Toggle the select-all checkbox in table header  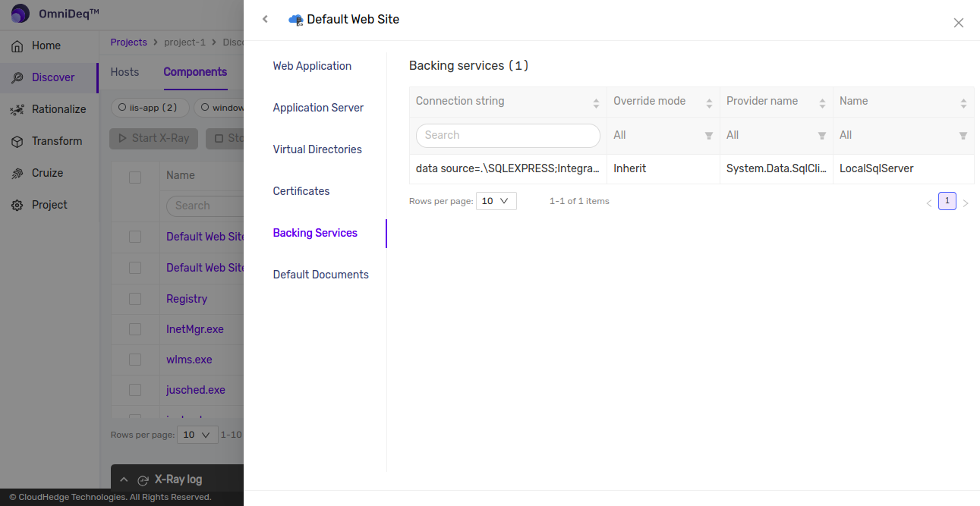click(x=135, y=177)
